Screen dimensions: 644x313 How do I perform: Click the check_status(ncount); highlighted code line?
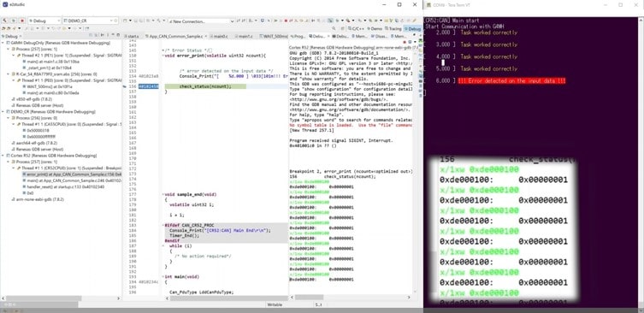205,86
